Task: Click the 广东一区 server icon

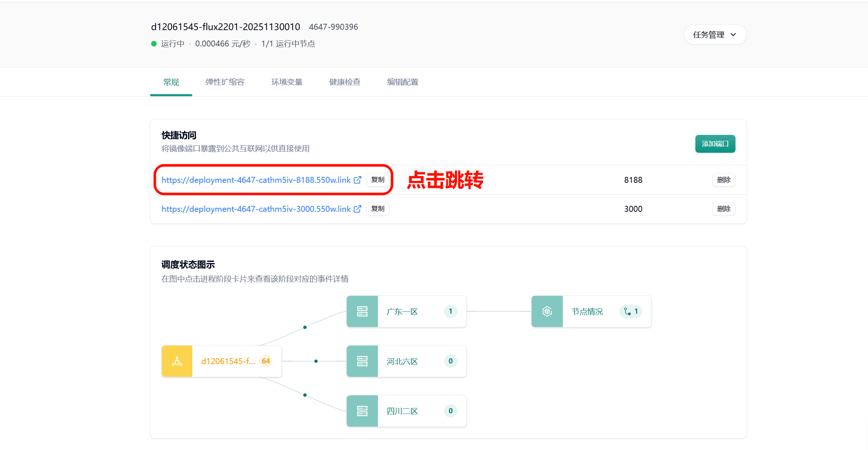Action: (362, 311)
